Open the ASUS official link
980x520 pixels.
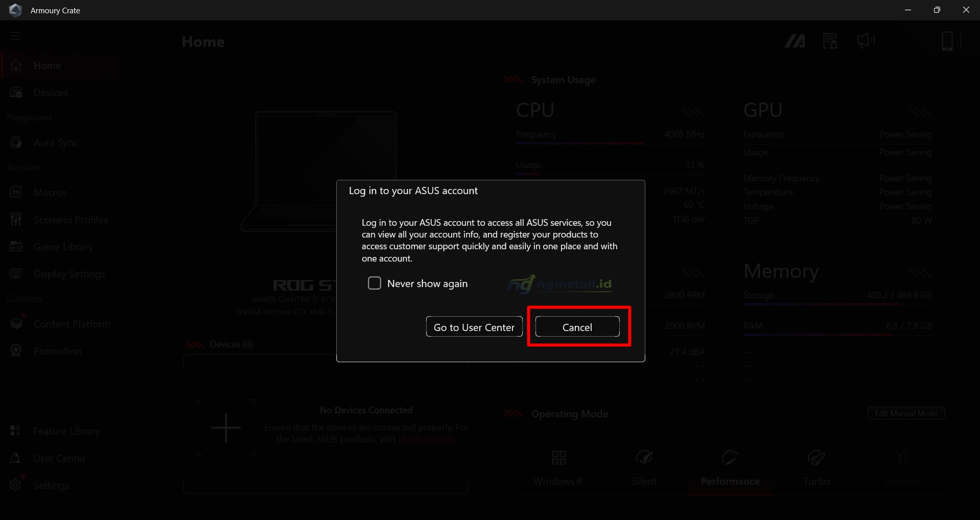coord(427,439)
